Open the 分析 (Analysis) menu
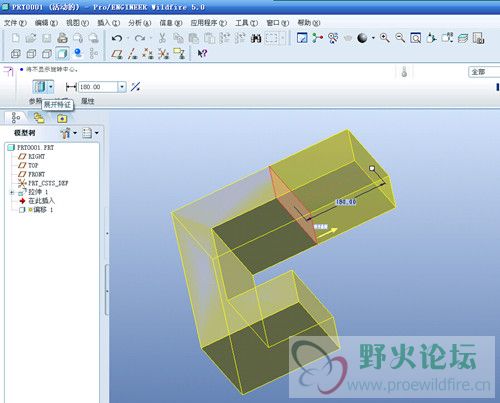The height and width of the screenshot is (403, 500). pos(139,23)
